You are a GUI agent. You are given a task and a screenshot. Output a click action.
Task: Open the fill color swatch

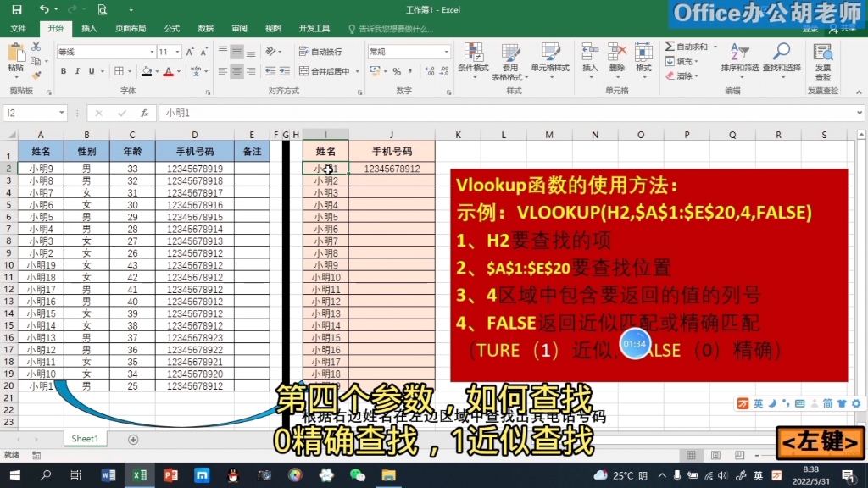tap(147, 70)
